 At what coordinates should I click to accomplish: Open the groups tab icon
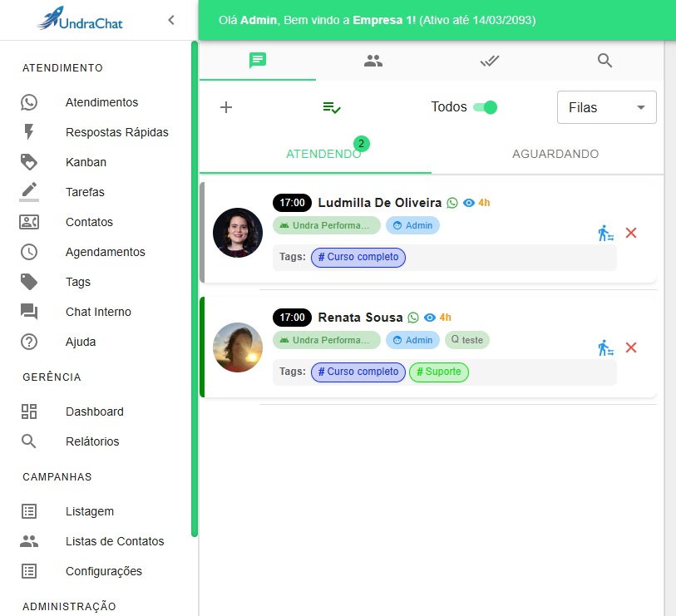pos(373,61)
